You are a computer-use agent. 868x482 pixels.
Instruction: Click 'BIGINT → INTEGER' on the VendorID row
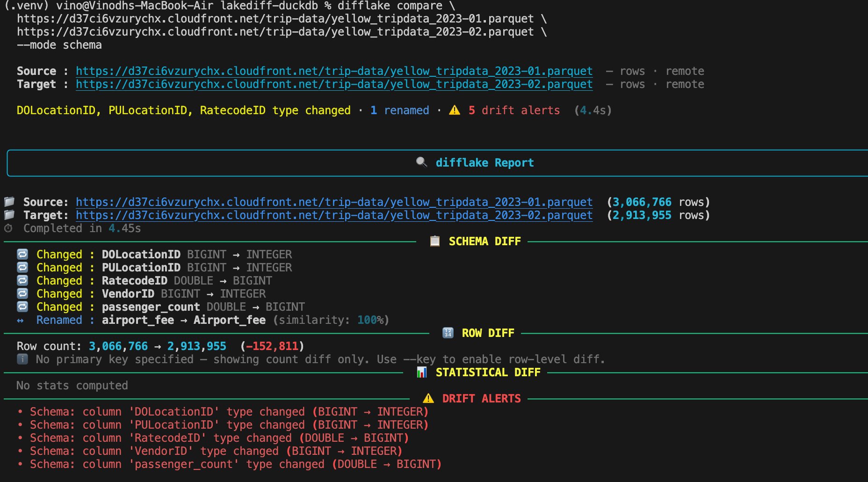[213, 294]
